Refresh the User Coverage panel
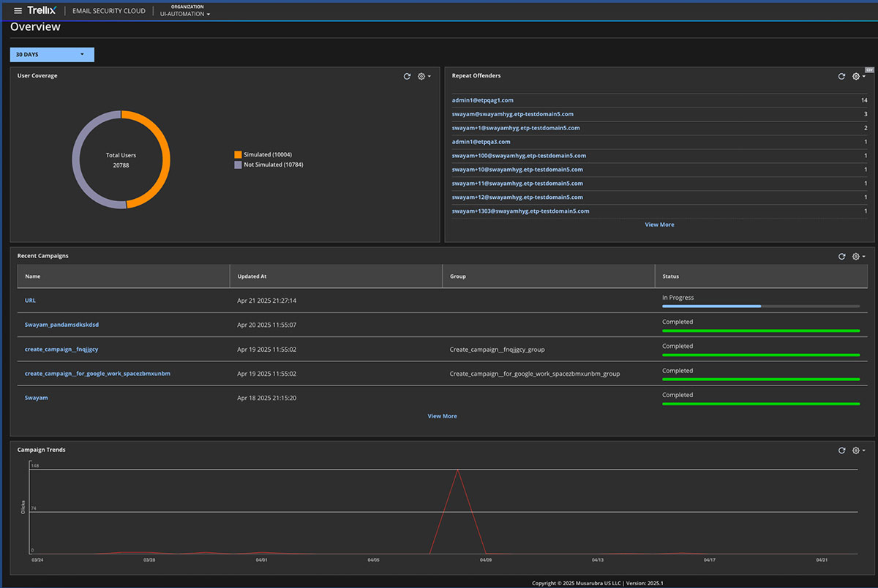The image size is (878, 588). [x=407, y=76]
